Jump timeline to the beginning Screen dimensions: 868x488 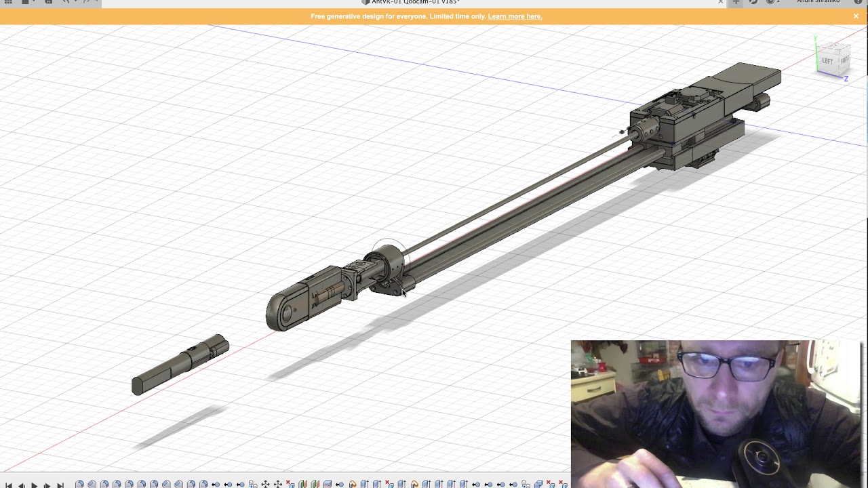(x=9, y=485)
